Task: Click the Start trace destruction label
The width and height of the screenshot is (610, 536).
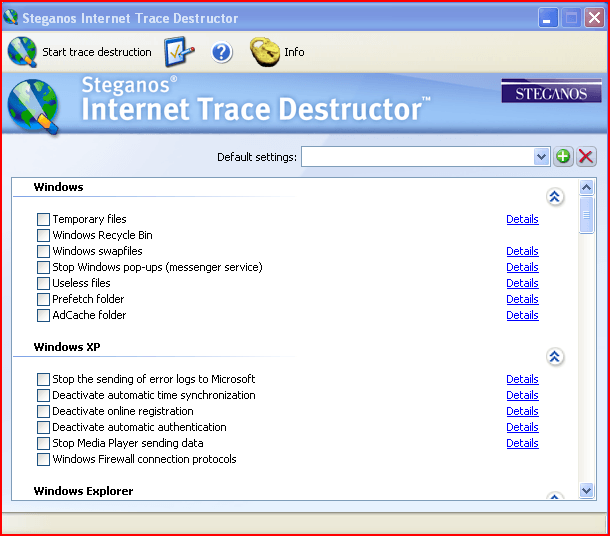Action: (97, 52)
